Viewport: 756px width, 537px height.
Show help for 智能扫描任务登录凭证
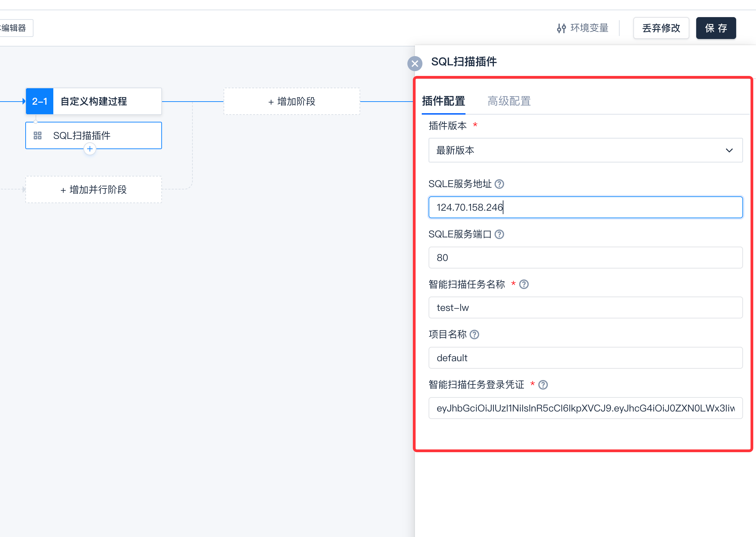[x=543, y=385]
